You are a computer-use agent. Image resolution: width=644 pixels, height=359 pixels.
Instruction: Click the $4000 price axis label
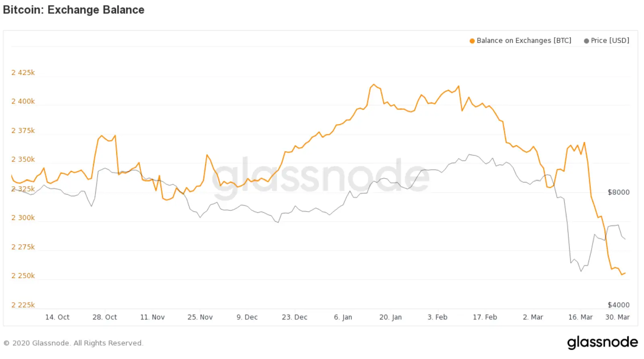(x=619, y=305)
